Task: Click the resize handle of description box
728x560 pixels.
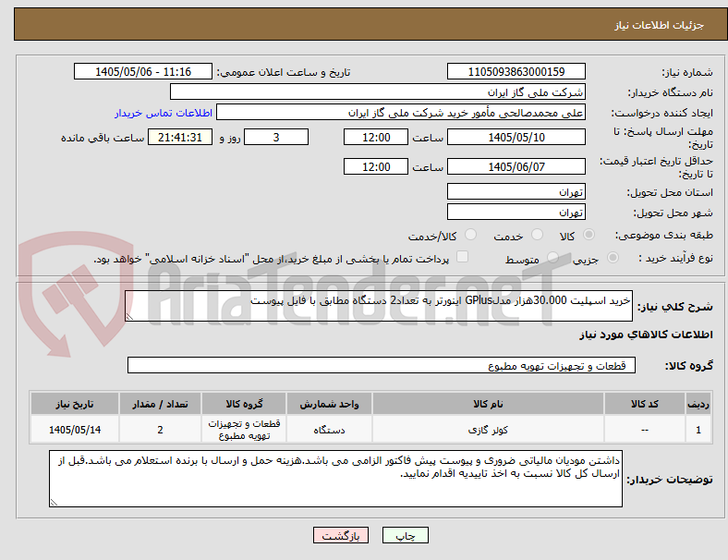Action: coord(129,317)
